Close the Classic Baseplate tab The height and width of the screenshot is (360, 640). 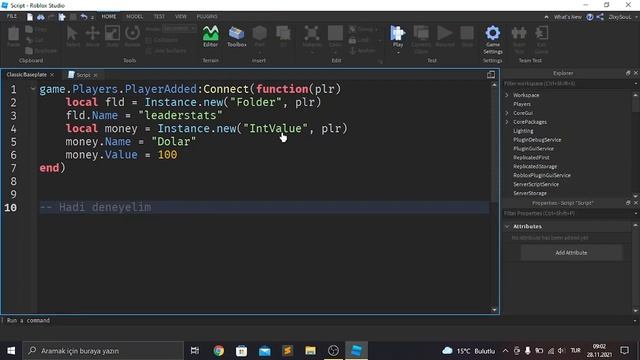click(x=52, y=75)
